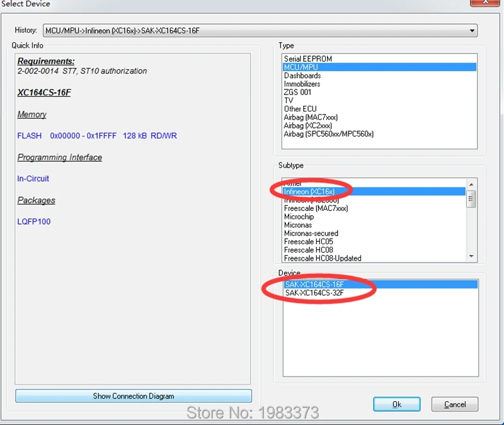Select ZGS 001 in Type list

coord(379,92)
